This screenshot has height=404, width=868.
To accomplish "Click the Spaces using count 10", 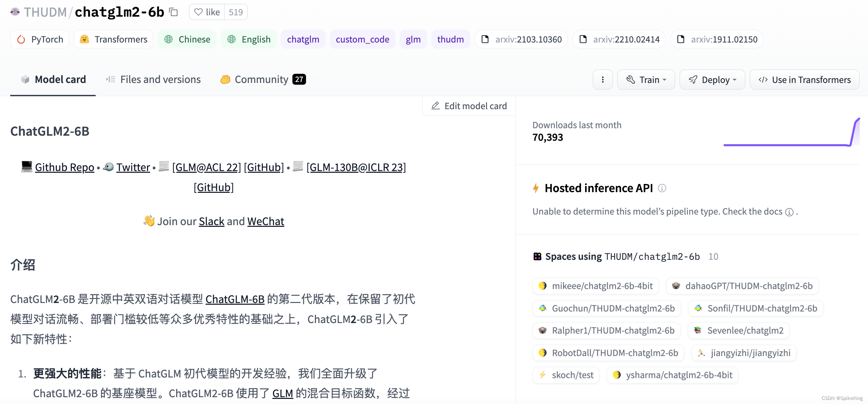I will 713,257.
